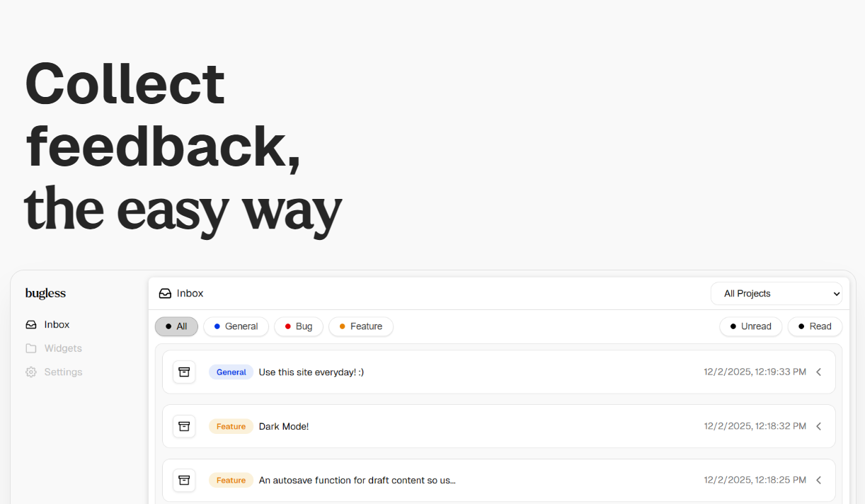Select the All filter pill
The image size is (865, 504).
click(176, 326)
